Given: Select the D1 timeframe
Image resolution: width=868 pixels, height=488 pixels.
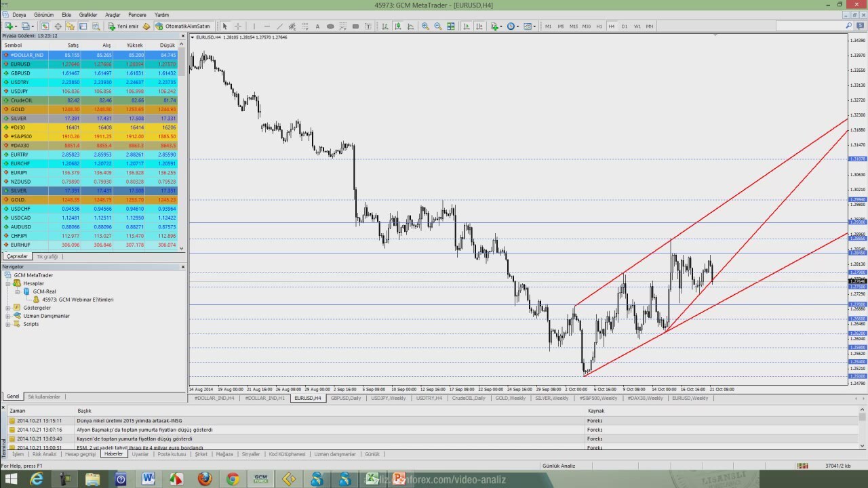Looking at the screenshot, I should 625,26.
